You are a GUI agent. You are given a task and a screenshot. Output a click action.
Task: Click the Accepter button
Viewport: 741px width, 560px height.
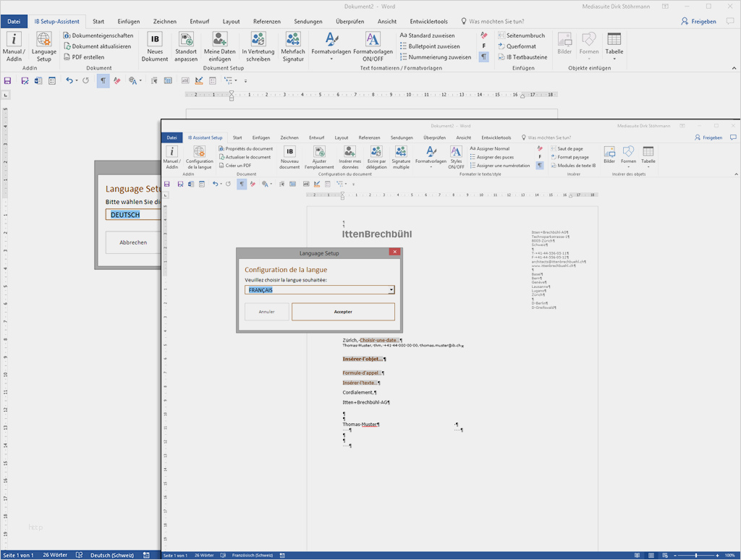click(x=343, y=312)
